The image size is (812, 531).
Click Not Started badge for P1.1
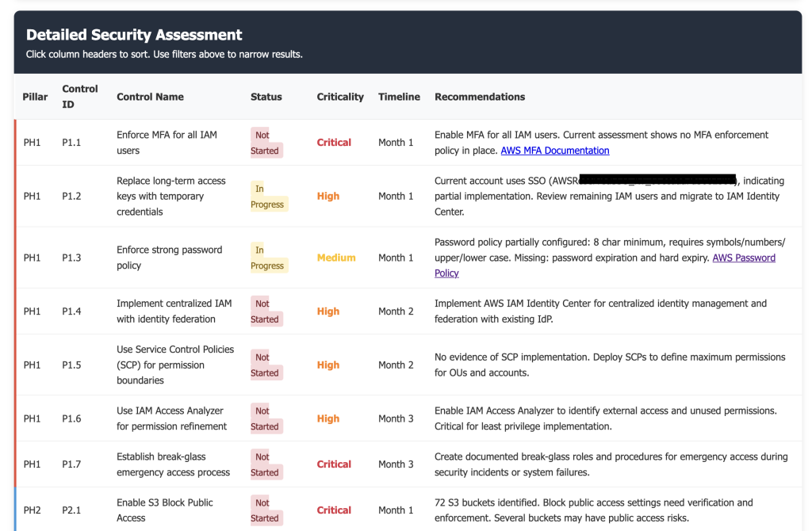265,143
